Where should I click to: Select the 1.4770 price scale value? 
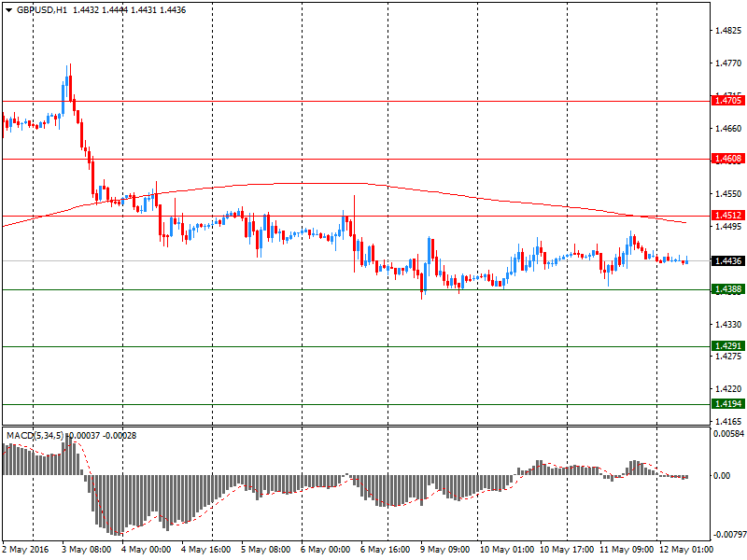click(x=728, y=63)
